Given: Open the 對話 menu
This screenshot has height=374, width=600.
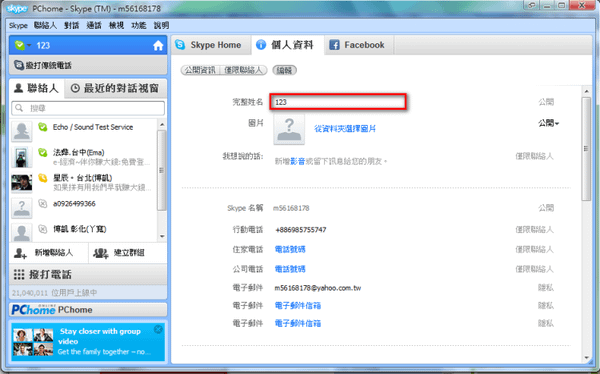Looking at the screenshot, I should coord(72,25).
